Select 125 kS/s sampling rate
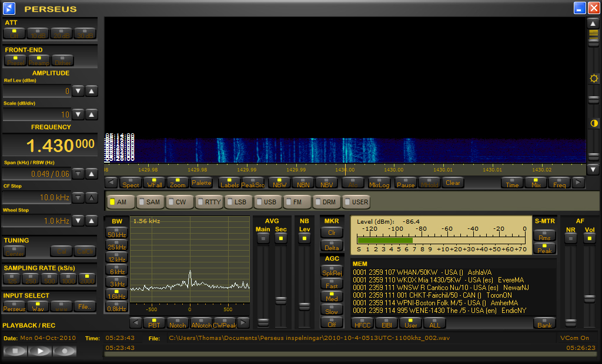This screenshot has width=602, height=364. point(12,279)
